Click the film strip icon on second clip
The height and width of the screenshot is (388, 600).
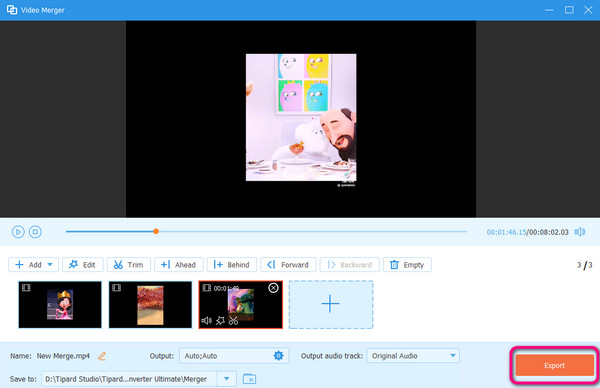point(116,287)
